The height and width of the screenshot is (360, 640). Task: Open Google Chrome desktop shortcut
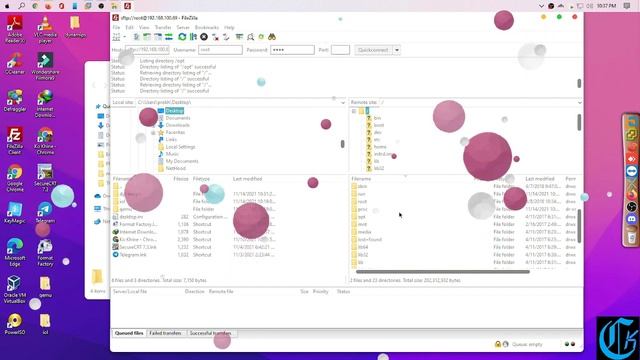click(x=15, y=178)
